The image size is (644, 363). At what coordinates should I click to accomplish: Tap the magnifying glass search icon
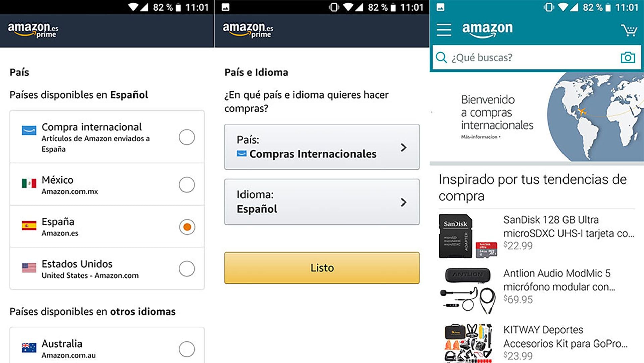pos(441,57)
